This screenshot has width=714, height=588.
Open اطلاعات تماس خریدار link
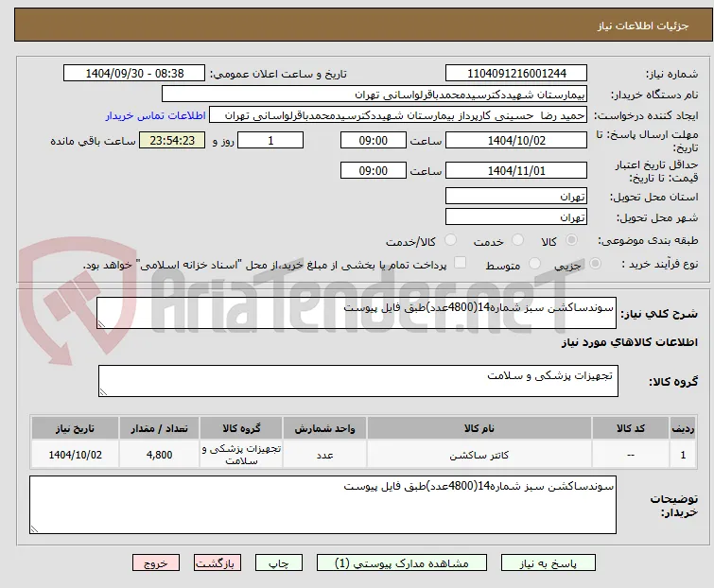tap(156, 115)
